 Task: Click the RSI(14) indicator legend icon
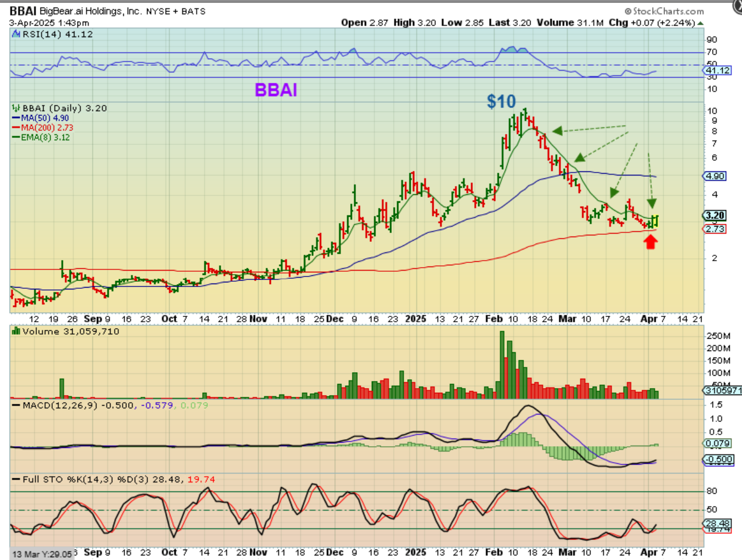[x=16, y=34]
